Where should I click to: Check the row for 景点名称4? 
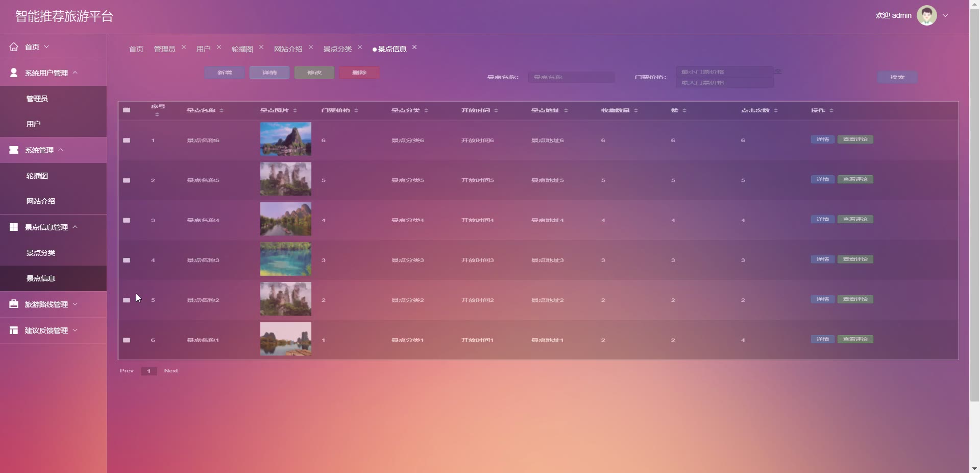127,220
